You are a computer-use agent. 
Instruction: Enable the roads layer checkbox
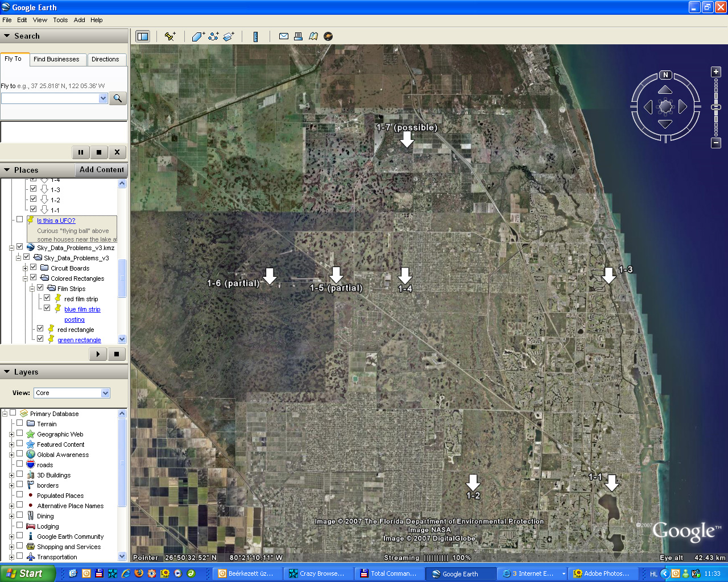pos(19,464)
